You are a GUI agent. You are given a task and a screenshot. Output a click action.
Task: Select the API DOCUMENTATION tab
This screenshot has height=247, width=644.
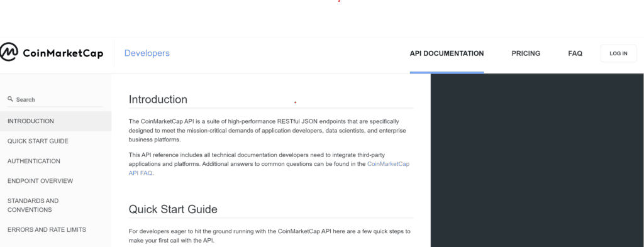[447, 53]
